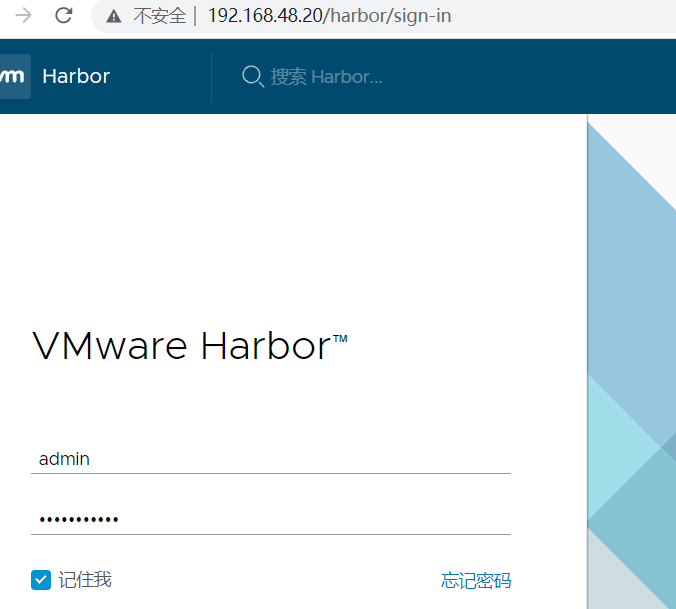This screenshot has width=676, height=609.
Task: Reload the page with refresh icon
Action: coord(63,16)
